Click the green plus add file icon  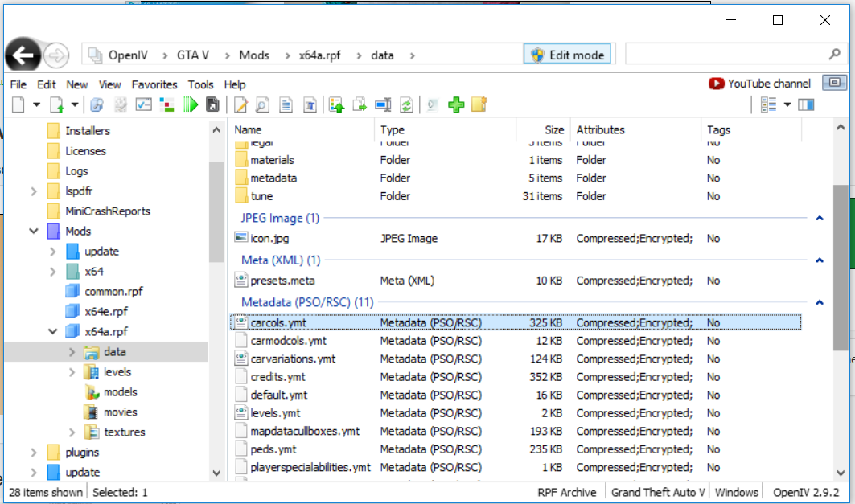457,104
